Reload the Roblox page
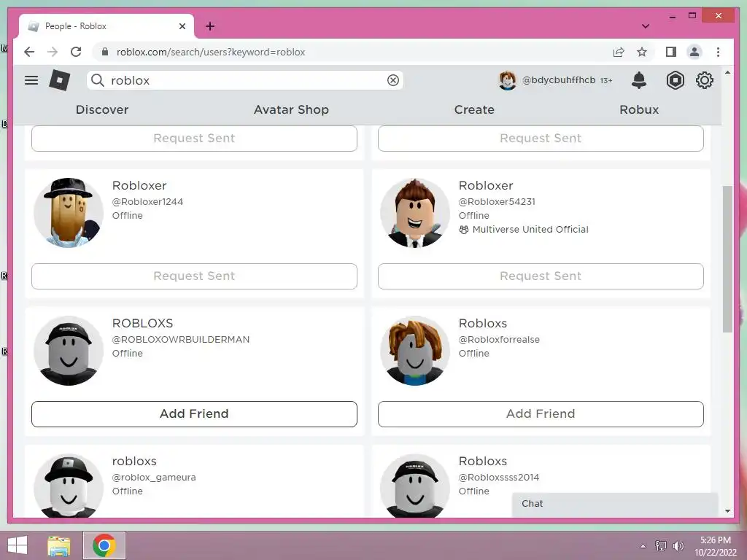 point(76,52)
